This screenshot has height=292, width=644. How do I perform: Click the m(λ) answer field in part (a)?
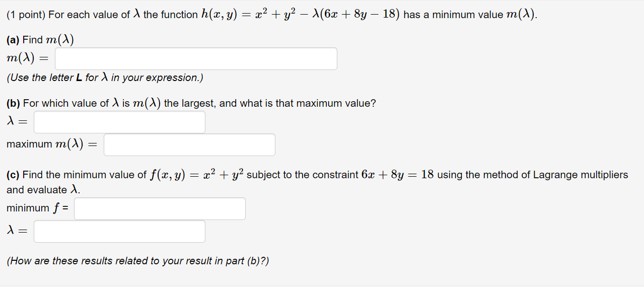coord(196,59)
